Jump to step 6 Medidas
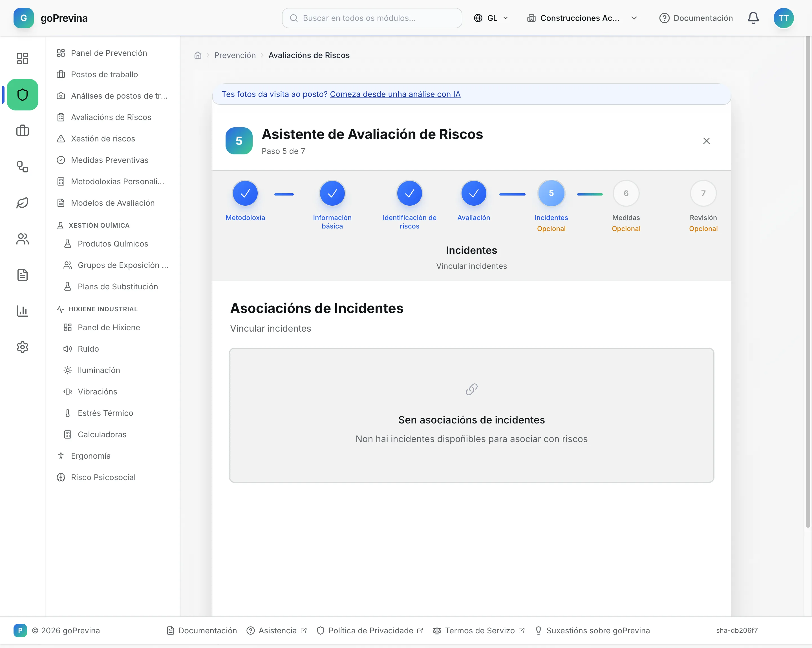 [x=626, y=194]
